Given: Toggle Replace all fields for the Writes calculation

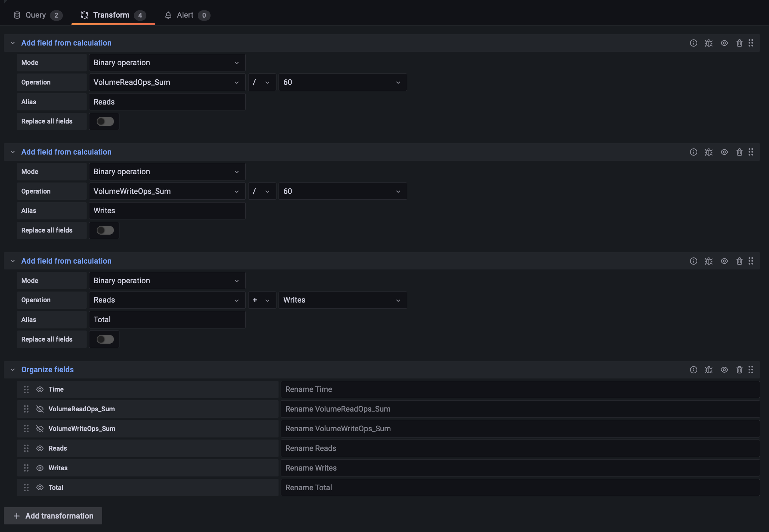Looking at the screenshot, I should point(104,230).
